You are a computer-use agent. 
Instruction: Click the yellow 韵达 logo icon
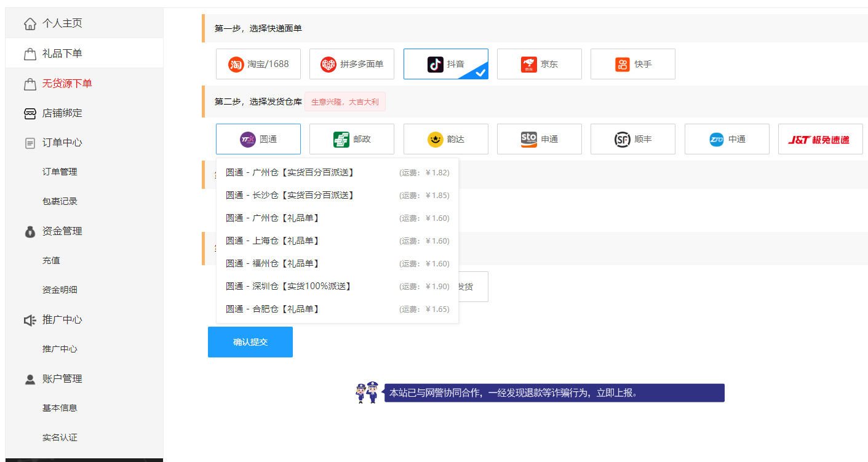(436, 139)
